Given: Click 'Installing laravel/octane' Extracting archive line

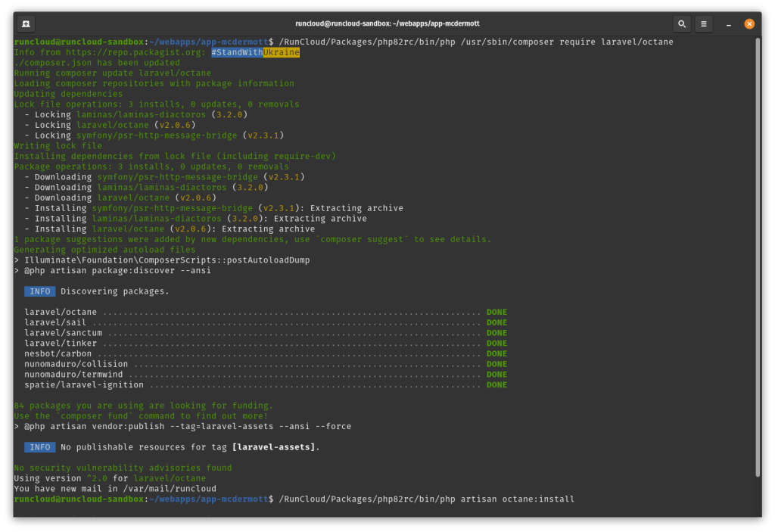Looking at the screenshot, I should [x=170, y=229].
